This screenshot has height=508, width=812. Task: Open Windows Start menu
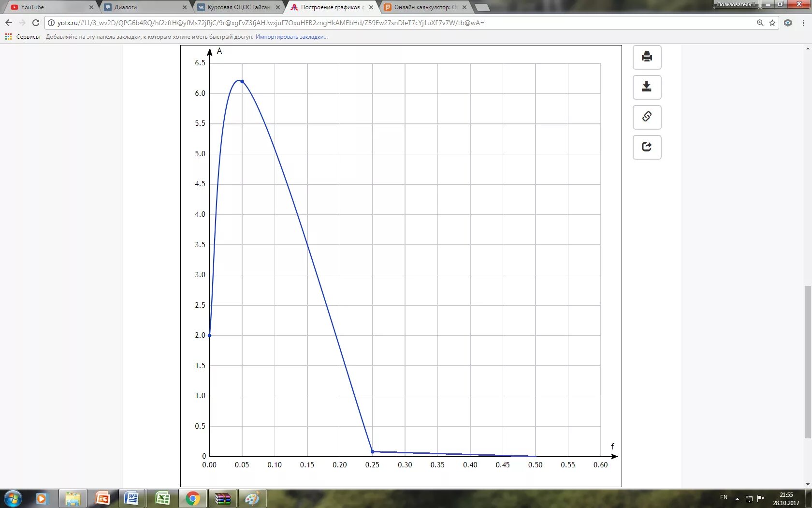click(x=13, y=498)
